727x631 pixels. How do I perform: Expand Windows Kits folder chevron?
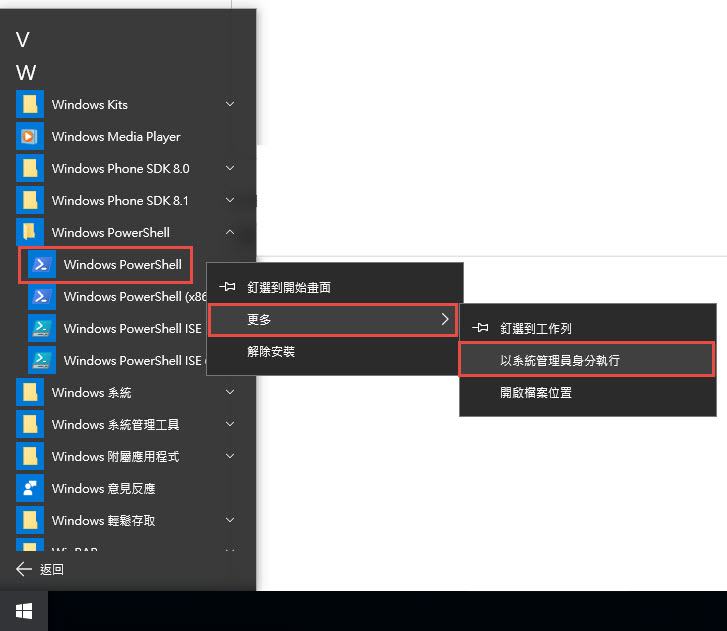[230, 104]
